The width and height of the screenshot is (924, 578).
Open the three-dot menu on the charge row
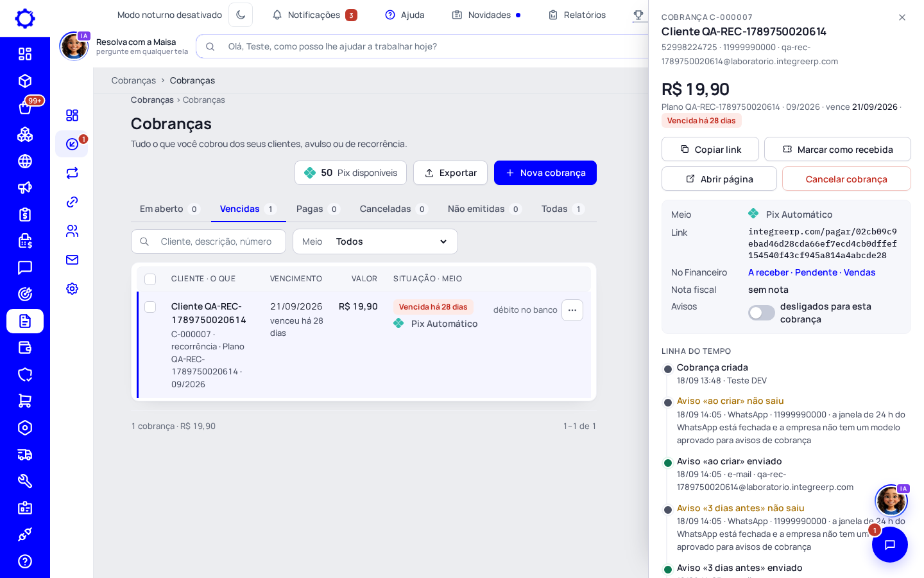click(x=572, y=310)
